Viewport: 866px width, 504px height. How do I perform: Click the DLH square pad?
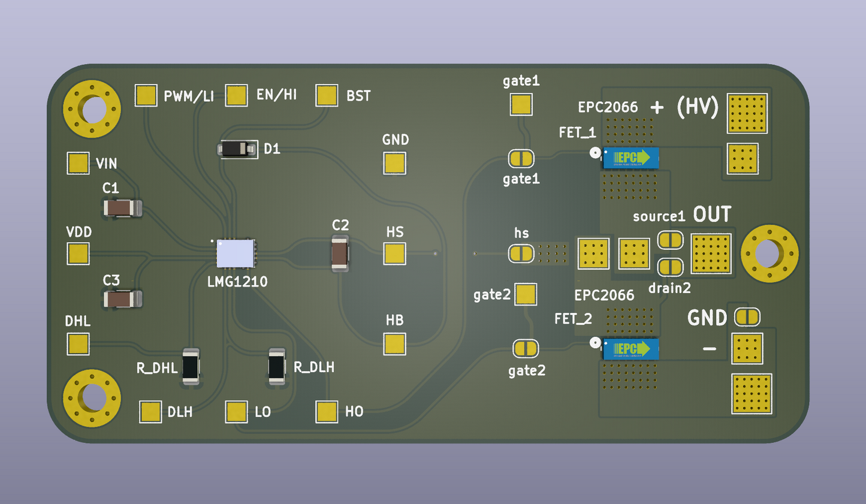click(x=150, y=412)
